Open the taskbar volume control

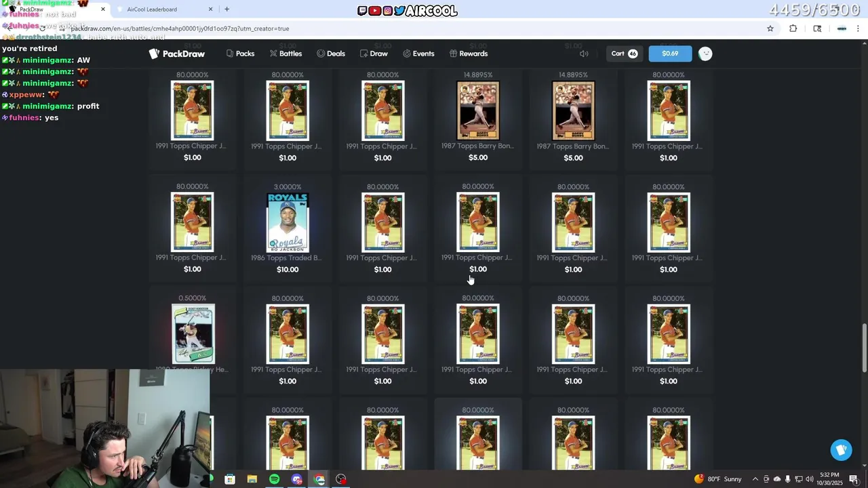[x=810, y=479]
